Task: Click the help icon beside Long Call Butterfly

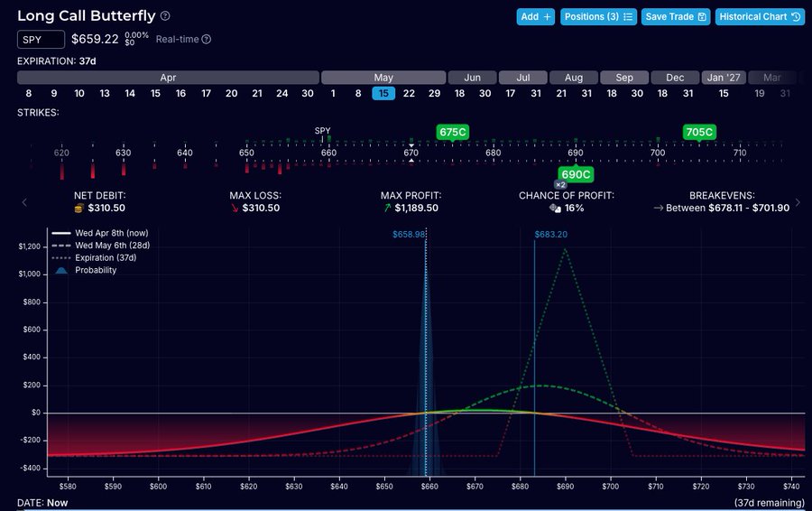Action: click(x=165, y=16)
